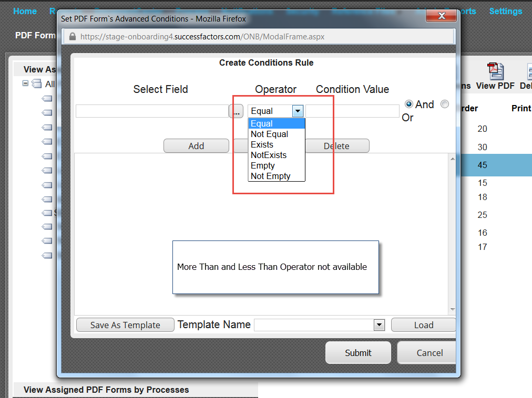
Task: Open the Operator dropdown arrow
Action: pyautogui.click(x=298, y=111)
